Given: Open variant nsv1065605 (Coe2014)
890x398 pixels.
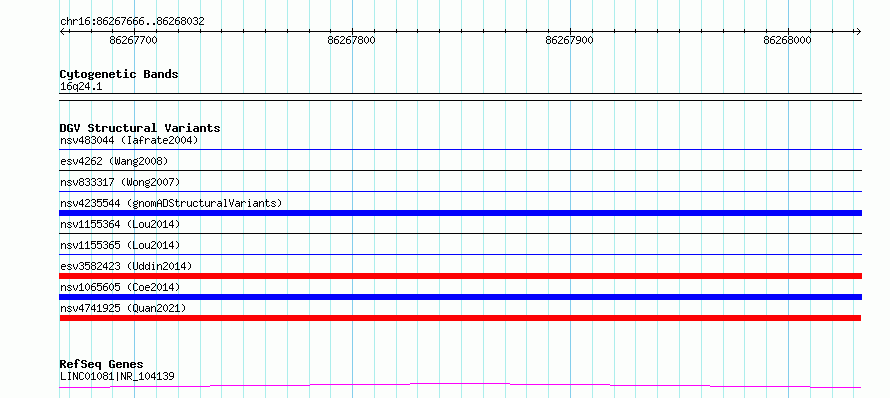Looking at the screenshot, I should coord(120,287).
